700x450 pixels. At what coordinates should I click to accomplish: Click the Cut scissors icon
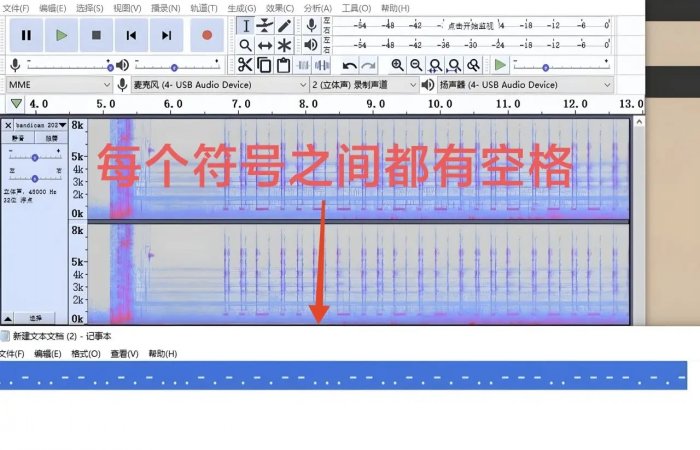point(245,65)
